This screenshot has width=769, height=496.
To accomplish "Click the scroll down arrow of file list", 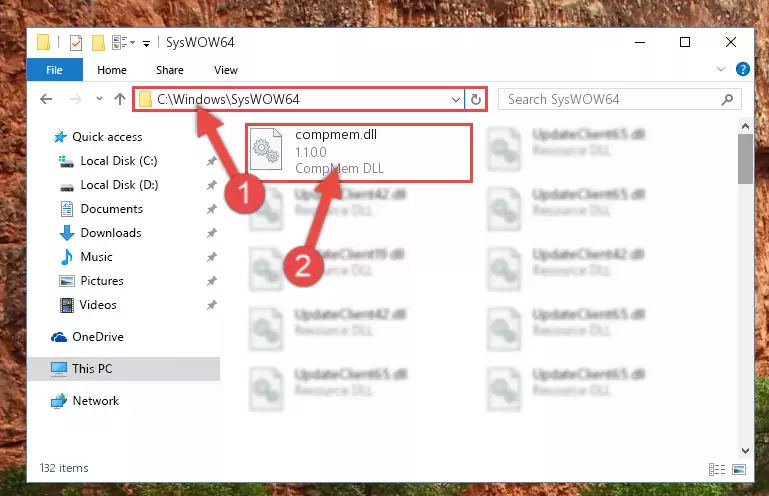I will [x=745, y=450].
